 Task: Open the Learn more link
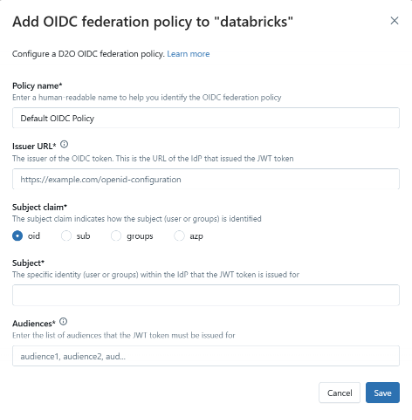pyautogui.click(x=188, y=54)
